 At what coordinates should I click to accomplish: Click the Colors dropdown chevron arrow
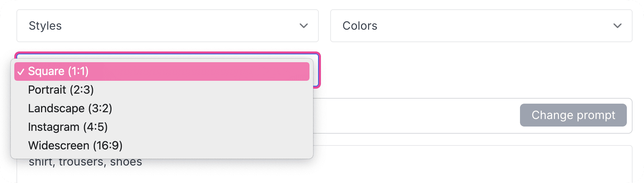tap(617, 26)
